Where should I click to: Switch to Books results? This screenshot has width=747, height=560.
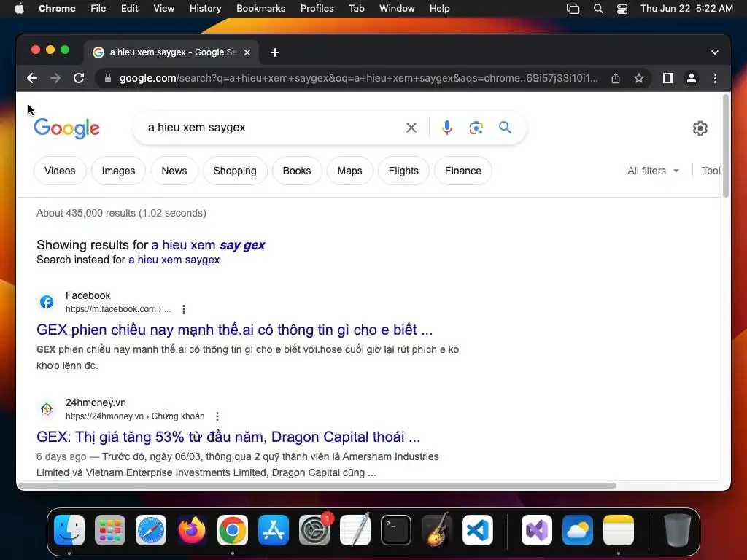(x=297, y=171)
